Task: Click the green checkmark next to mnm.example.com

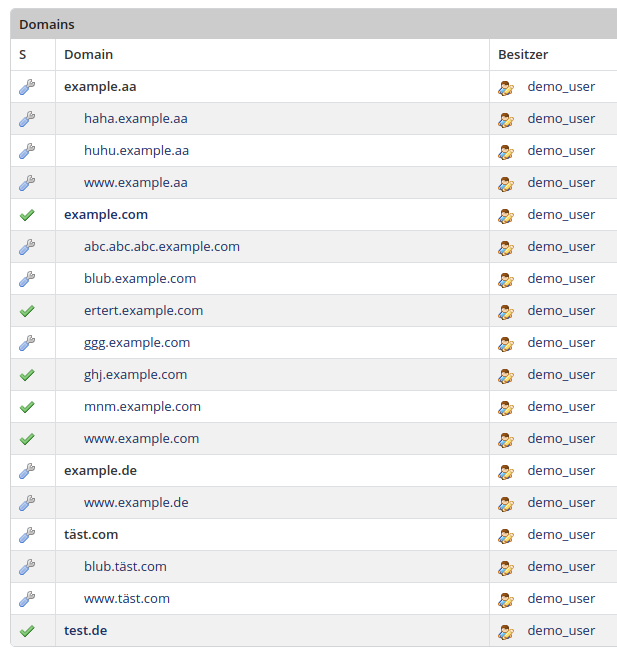Action: coord(27,407)
